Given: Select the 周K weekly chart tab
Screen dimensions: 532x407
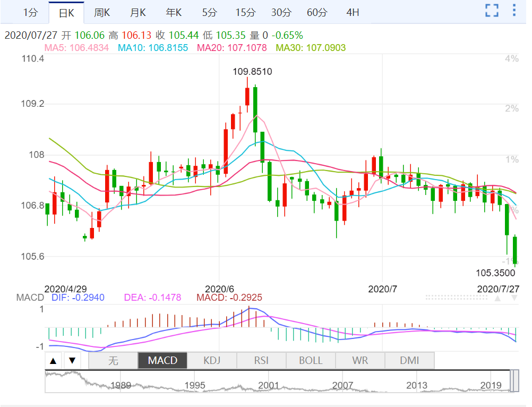Looking at the screenshot, I should point(102,12).
